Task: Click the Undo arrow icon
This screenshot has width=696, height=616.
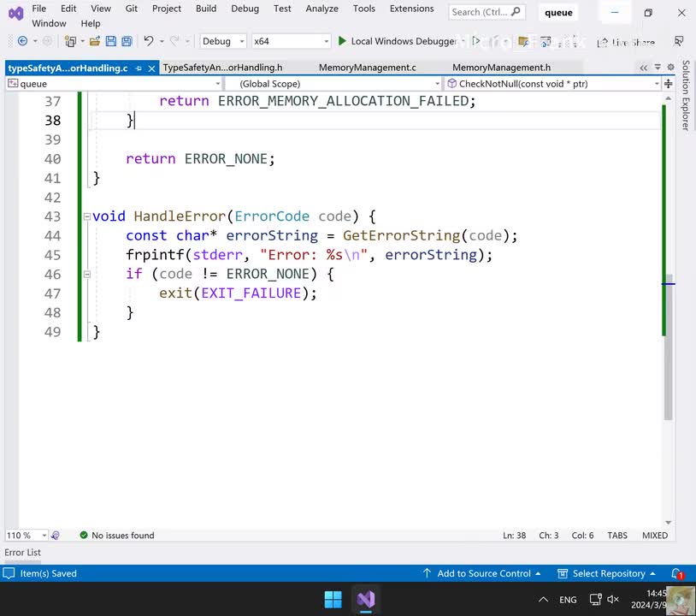Action: 149,41
